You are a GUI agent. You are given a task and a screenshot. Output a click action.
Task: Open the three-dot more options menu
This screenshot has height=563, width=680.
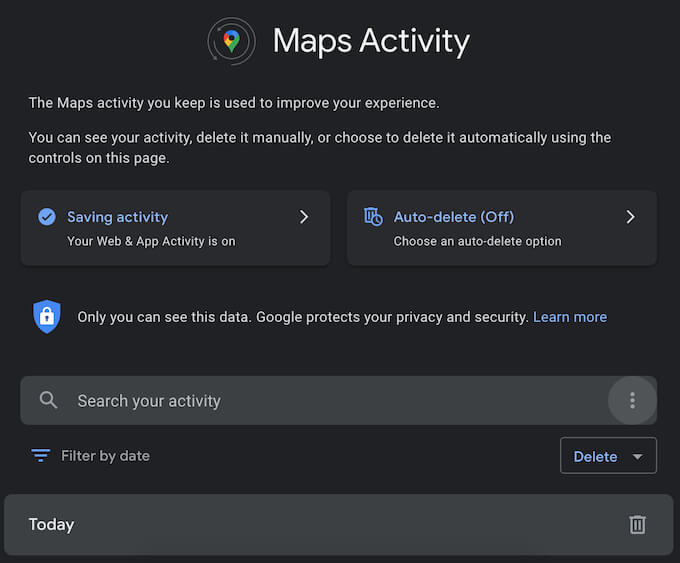[x=632, y=400]
